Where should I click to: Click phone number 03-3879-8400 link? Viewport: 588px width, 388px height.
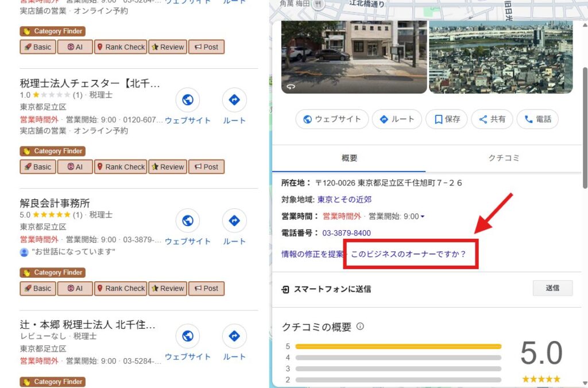[x=346, y=233]
